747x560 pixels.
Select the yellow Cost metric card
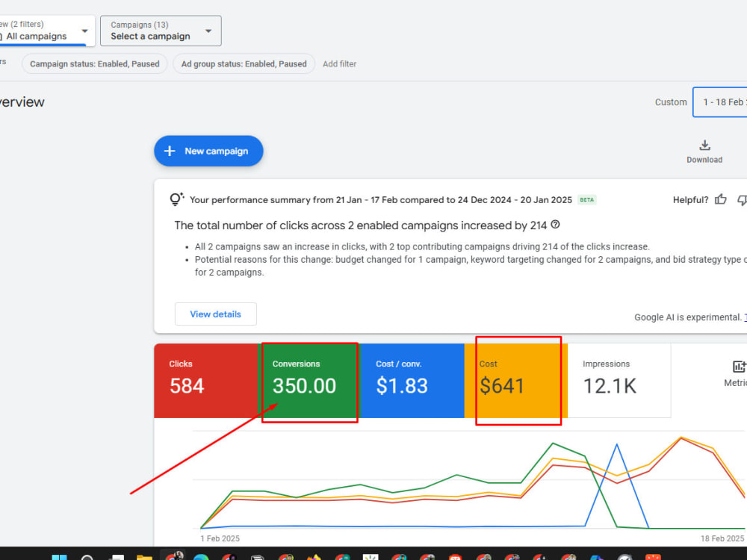point(516,381)
